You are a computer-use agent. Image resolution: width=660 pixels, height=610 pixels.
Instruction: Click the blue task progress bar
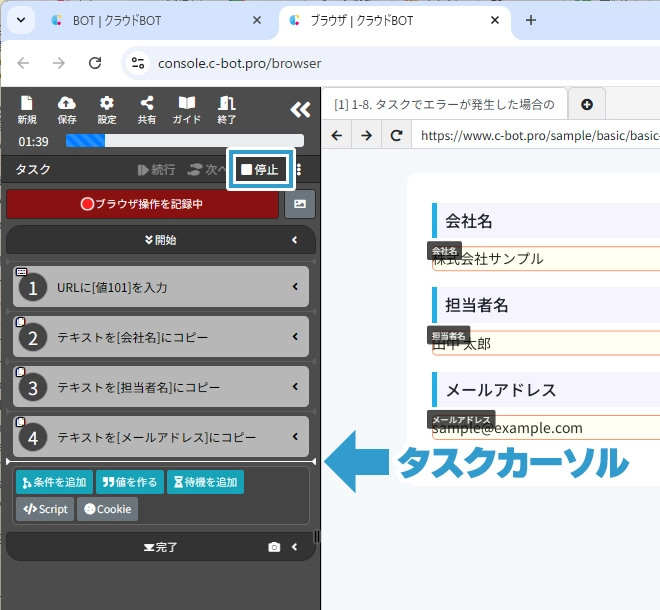(184, 141)
